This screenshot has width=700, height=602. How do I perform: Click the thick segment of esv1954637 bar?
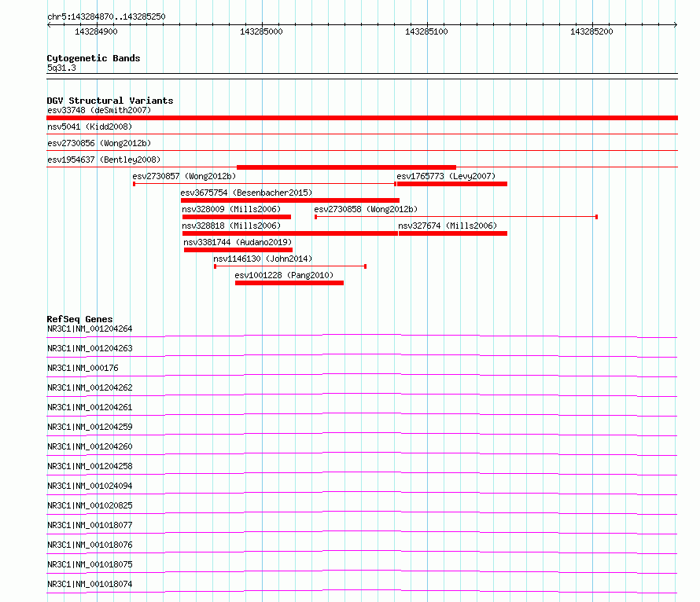pos(346,167)
